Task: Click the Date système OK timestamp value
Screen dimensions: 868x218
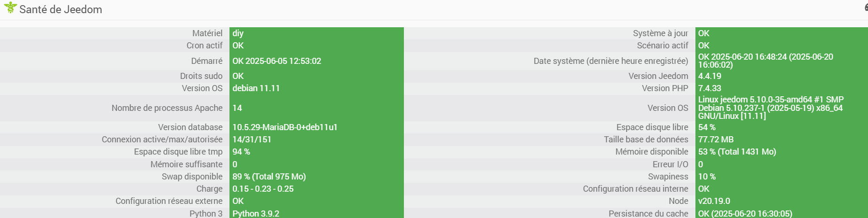Action: tap(765, 61)
